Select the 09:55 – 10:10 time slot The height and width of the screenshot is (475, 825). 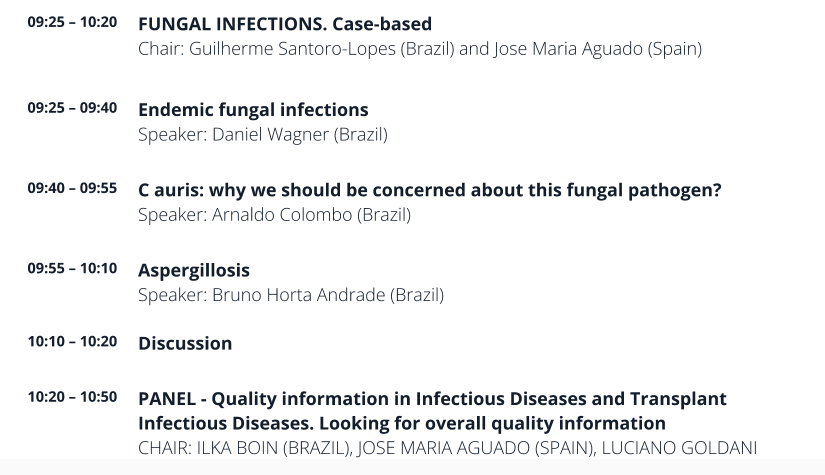[72, 268]
